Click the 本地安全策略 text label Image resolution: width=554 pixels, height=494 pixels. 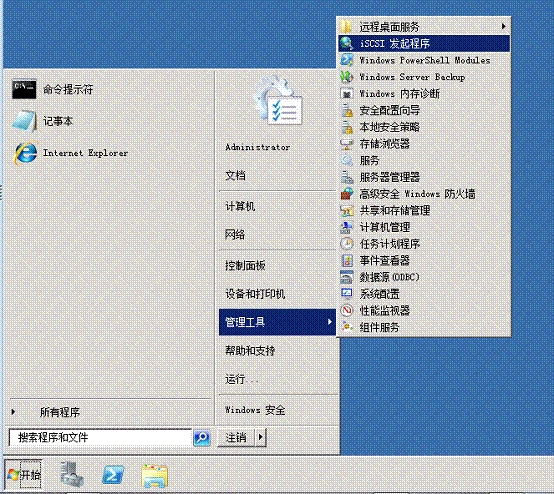[389, 127]
